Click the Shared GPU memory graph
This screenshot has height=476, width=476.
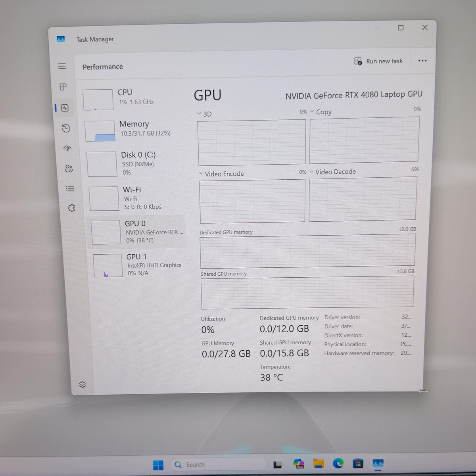pyautogui.click(x=307, y=293)
